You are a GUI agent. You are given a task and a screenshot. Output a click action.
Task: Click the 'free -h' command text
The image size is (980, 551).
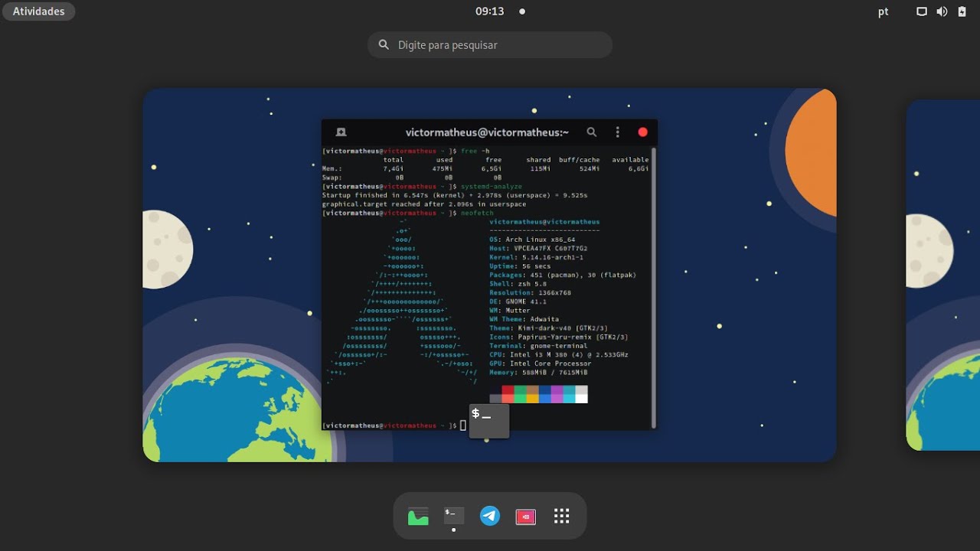475,151
